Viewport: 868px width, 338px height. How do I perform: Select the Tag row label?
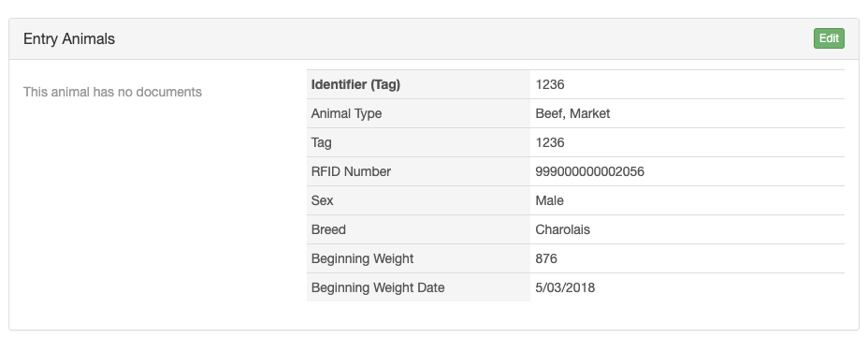click(321, 142)
